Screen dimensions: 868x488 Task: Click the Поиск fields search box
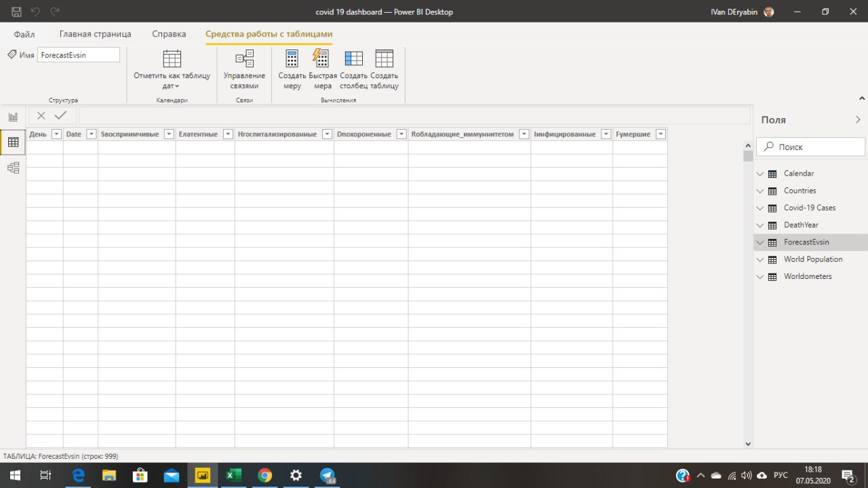(811, 147)
